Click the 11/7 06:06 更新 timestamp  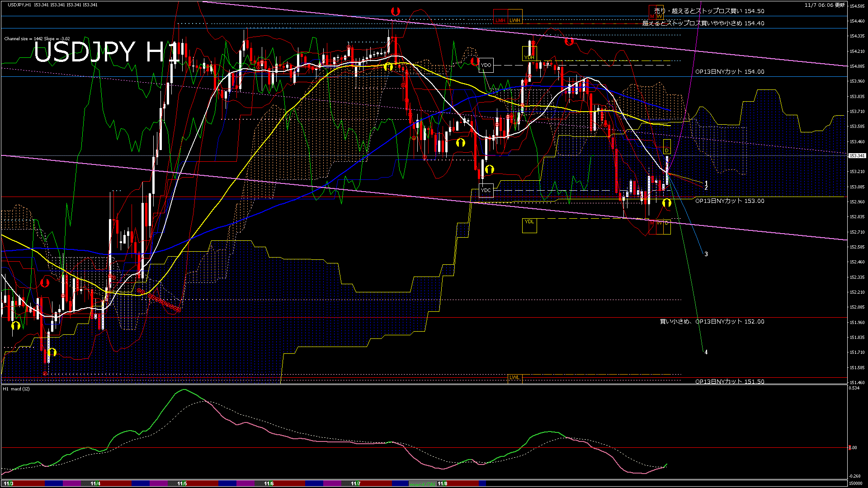click(x=825, y=5)
